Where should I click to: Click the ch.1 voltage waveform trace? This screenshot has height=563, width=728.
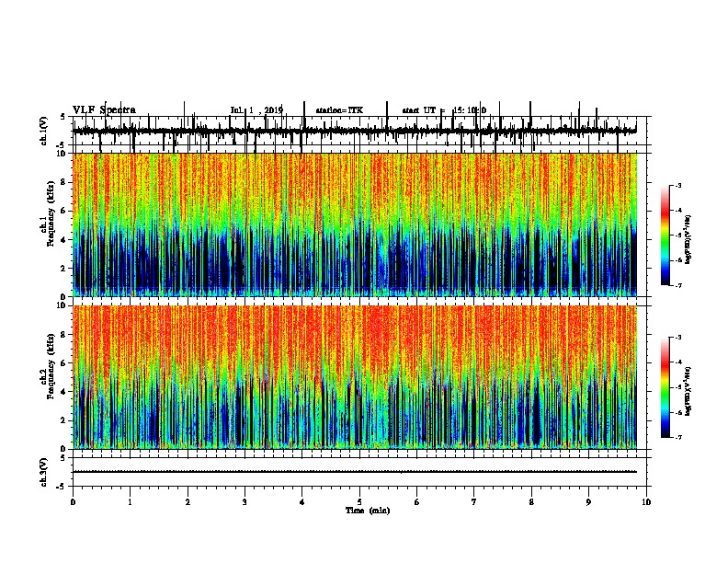pyautogui.click(x=355, y=131)
